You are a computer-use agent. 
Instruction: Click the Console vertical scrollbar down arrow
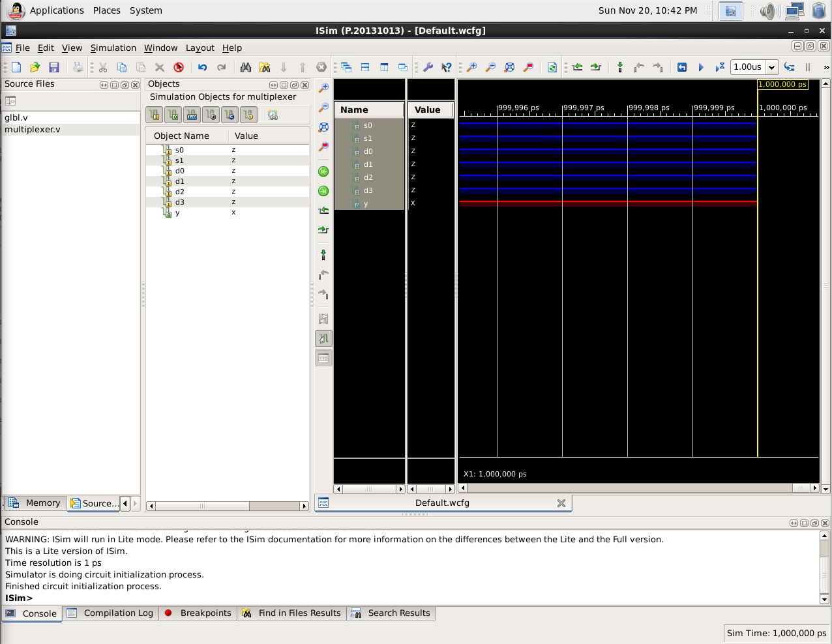coord(824,600)
